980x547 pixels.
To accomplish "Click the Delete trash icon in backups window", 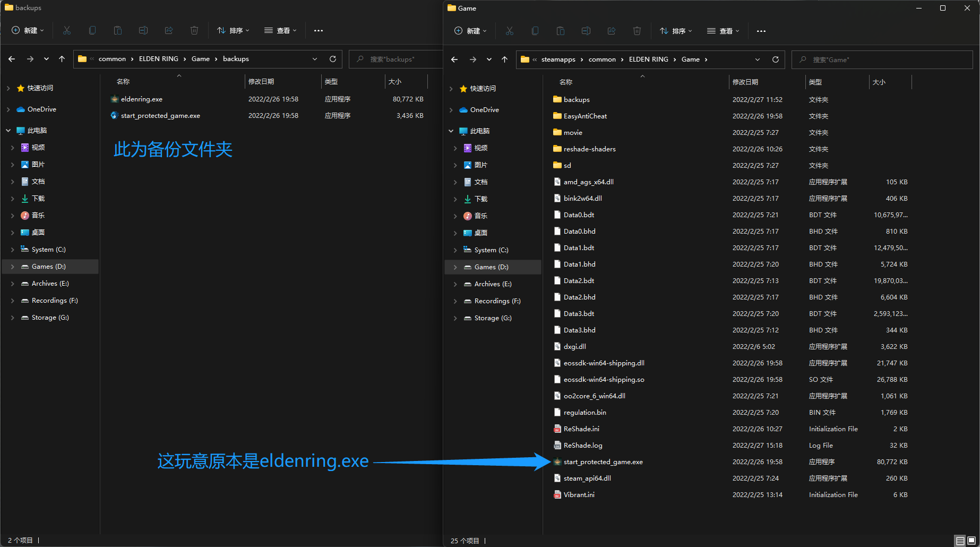I will tap(194, 30).
